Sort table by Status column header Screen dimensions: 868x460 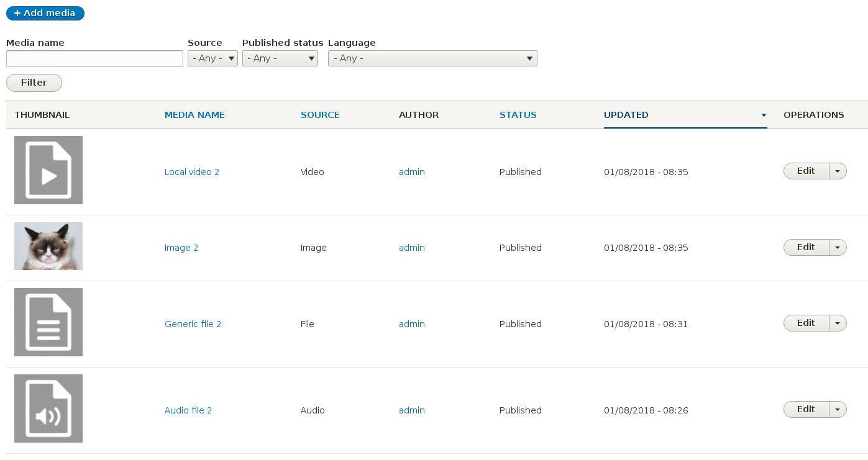coord(518,115)
